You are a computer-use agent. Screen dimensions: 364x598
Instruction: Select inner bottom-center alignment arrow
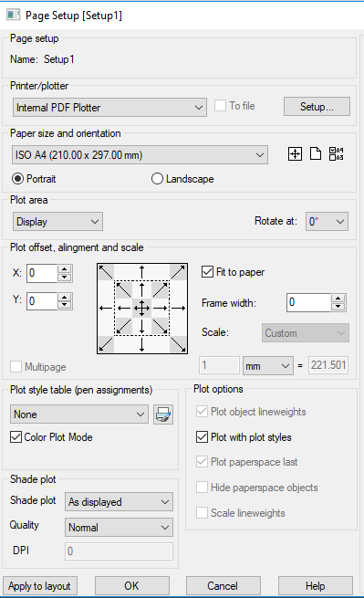point(141,327)
